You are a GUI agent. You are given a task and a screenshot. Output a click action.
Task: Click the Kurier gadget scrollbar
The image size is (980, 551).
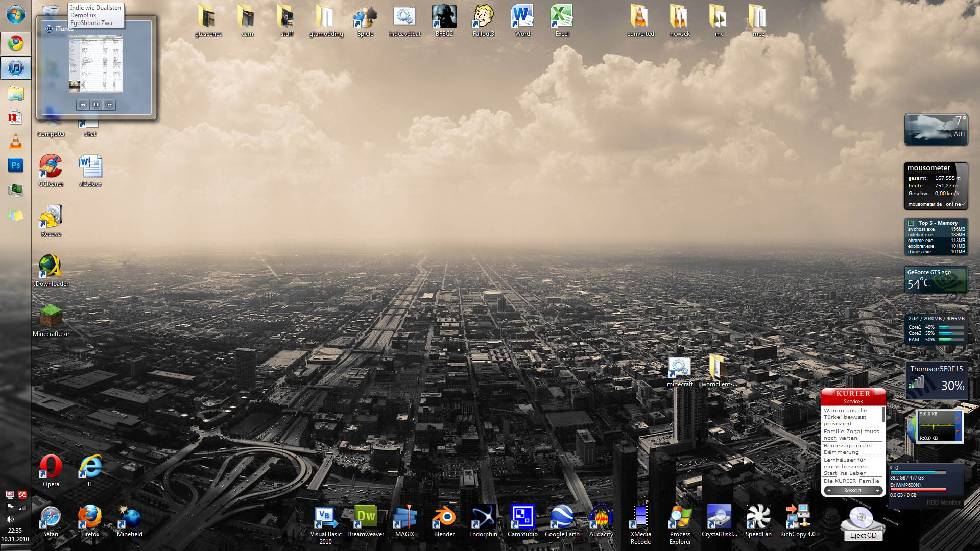[883, 415]
